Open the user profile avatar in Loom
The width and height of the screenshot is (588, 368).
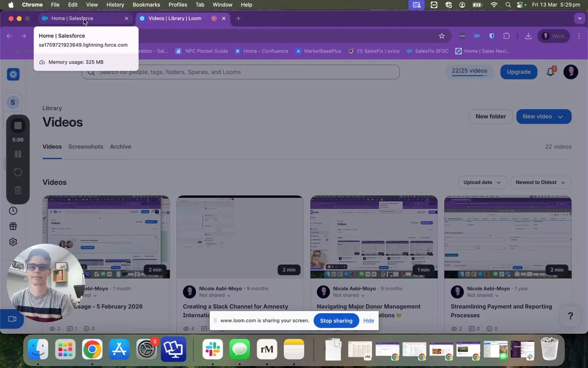pyautogui.click(x=571, y=72)
